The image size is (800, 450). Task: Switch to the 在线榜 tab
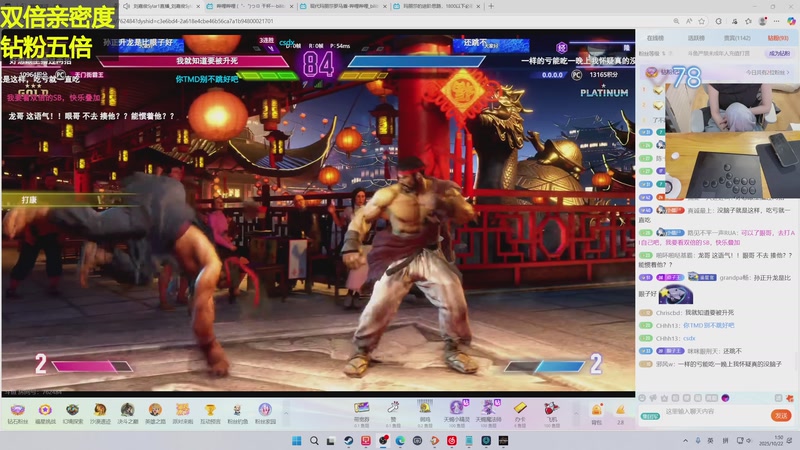655,38
